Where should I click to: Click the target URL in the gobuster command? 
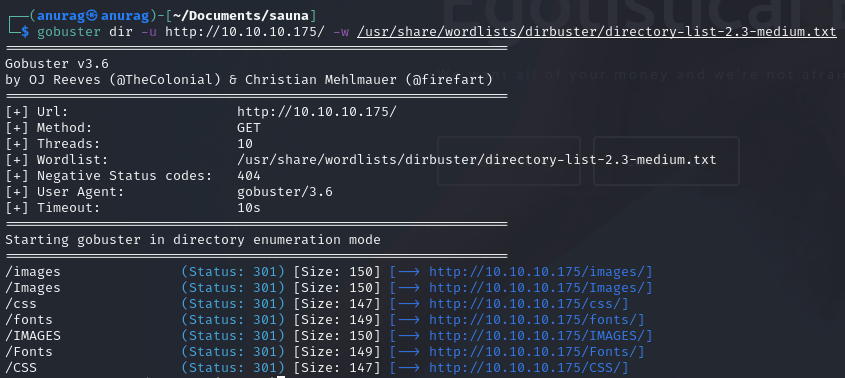[x=245, y=32]
